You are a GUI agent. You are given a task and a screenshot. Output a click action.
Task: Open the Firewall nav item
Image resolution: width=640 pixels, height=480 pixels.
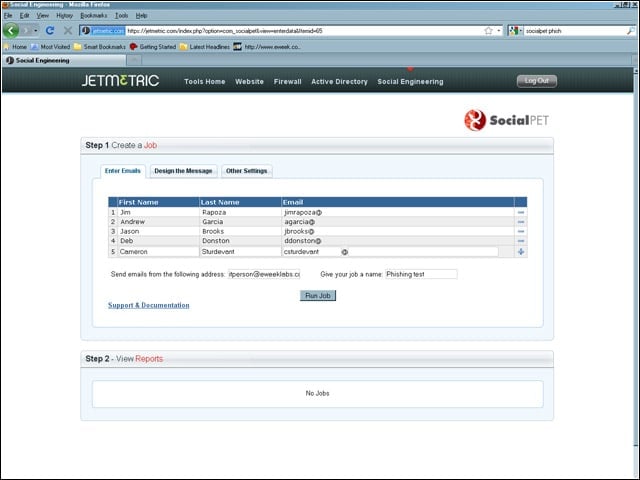287,82
